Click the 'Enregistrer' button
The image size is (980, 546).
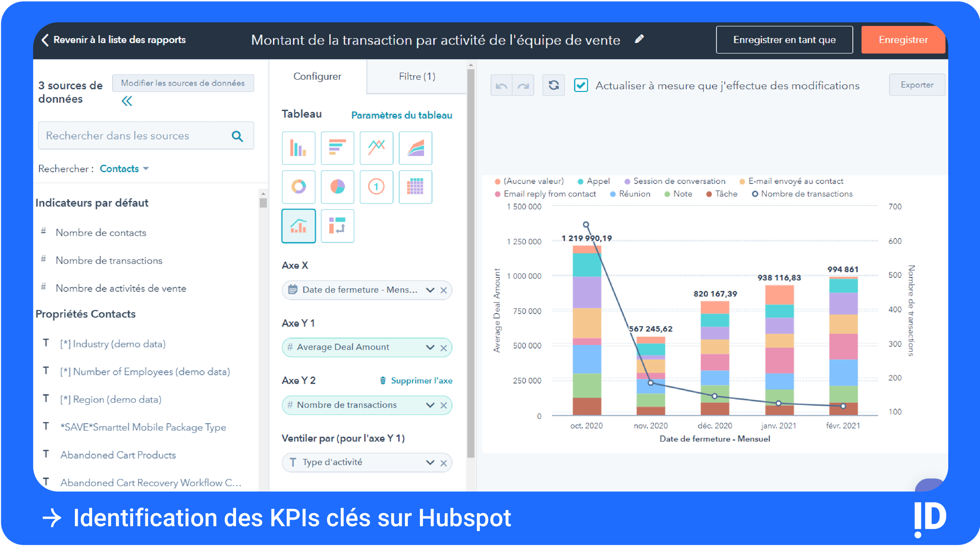[x=903, y=40]
